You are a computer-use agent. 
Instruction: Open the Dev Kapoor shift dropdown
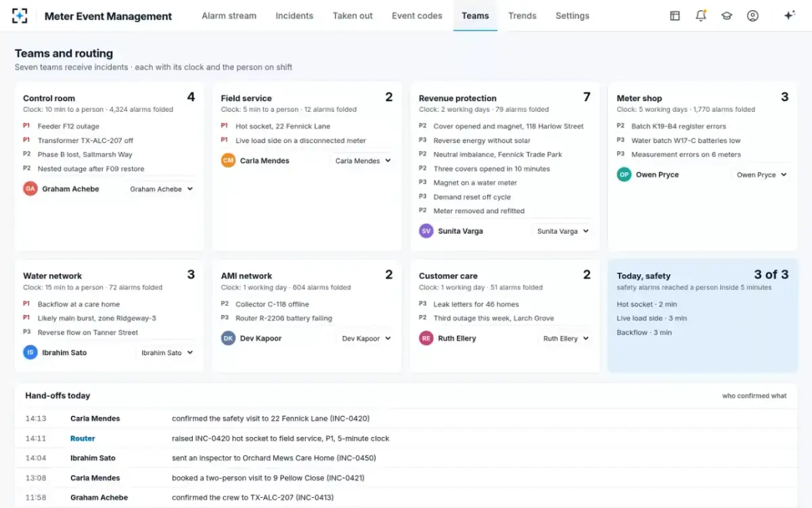tap(365, 338)
